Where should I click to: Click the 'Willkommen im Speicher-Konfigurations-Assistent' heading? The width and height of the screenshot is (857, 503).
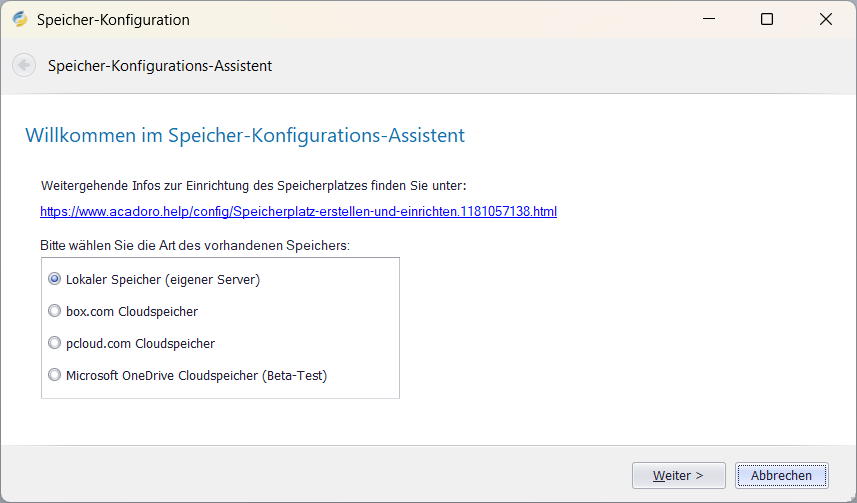point(245,135)
